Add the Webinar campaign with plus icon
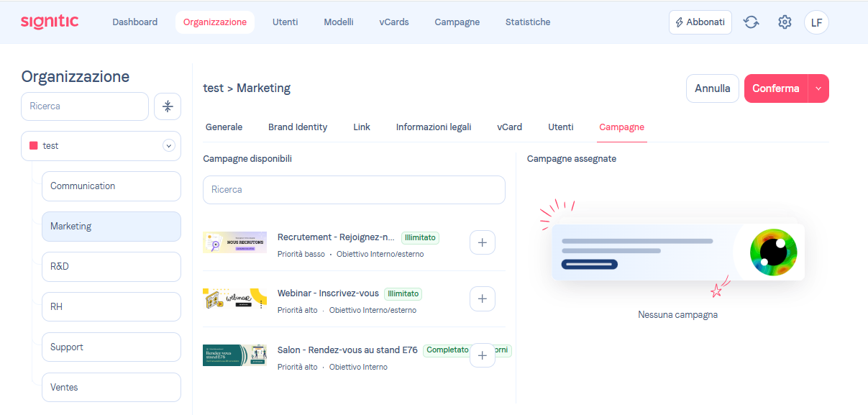Image resolution: width=868 pixels, height=415 pixels. 482,298
